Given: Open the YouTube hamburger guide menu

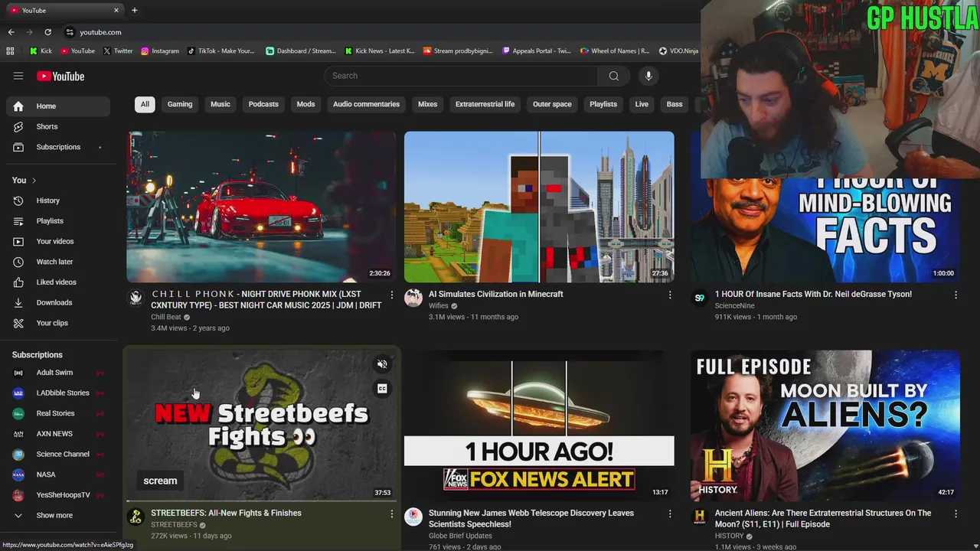Looking at the screenshot, I should coord(18,76).
